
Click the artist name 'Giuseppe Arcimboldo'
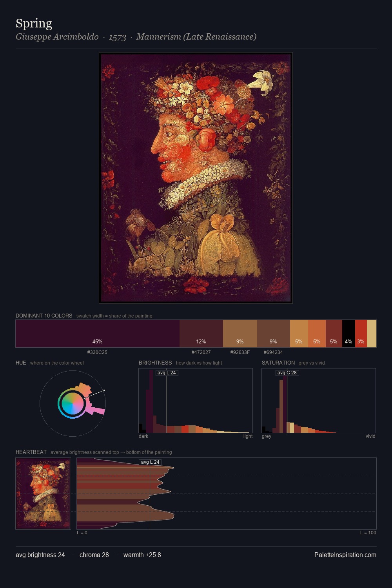point(57,37)
